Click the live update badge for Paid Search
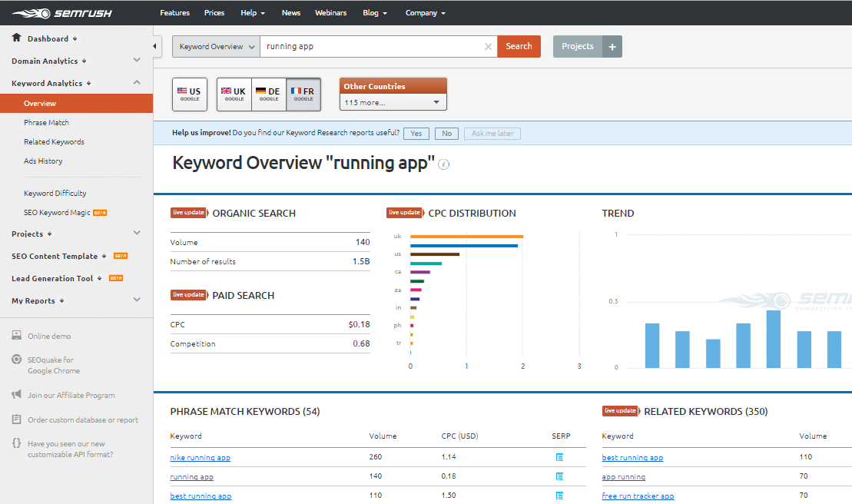The height and width of the screenshot is (504, 852). point(190,294)
